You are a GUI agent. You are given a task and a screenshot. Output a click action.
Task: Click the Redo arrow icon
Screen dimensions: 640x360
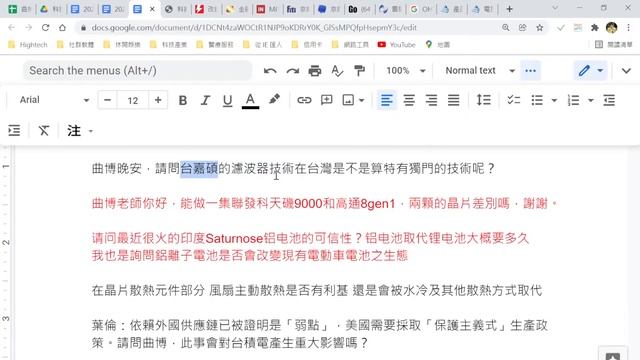pos(292,71)
